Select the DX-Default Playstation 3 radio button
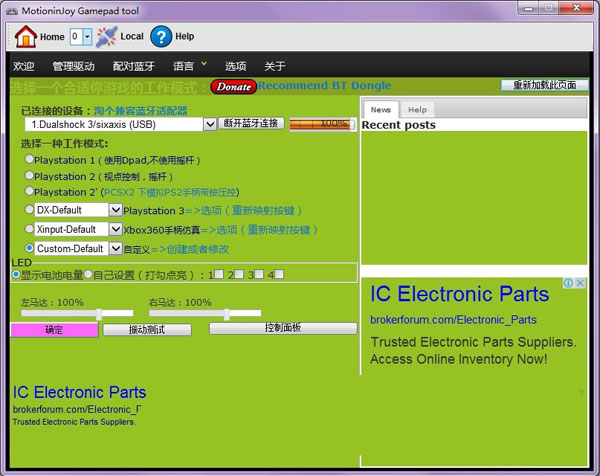The image size is (600, 476). click(29, 209)
